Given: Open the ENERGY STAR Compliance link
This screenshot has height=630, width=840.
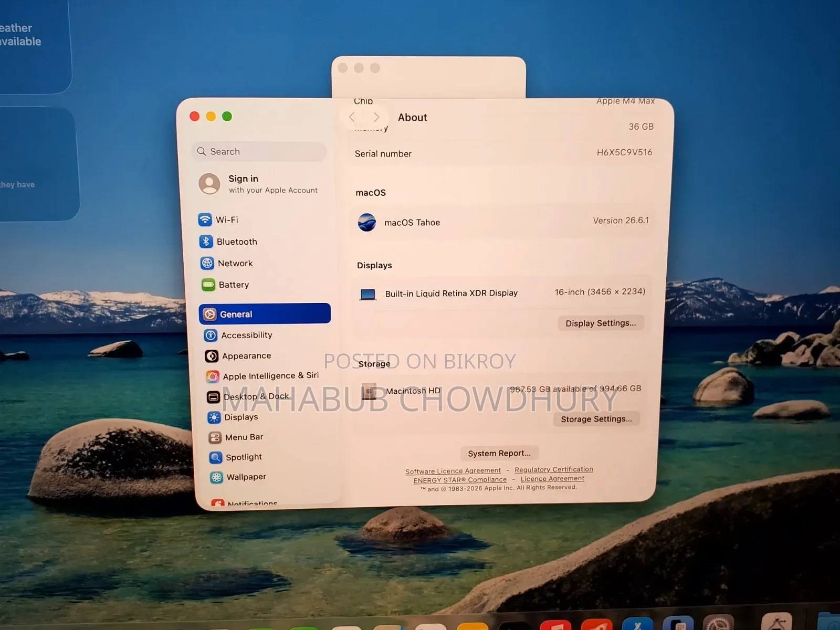Looking at the screenshot, I should 460,480.
